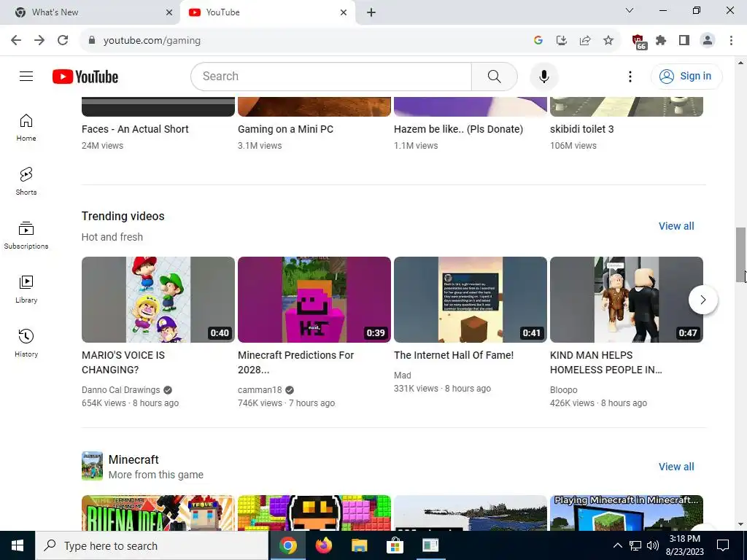Viewport: 747px width, 560px height.
Task: Click the Windows taskbar search box
Action: point(152,545)
